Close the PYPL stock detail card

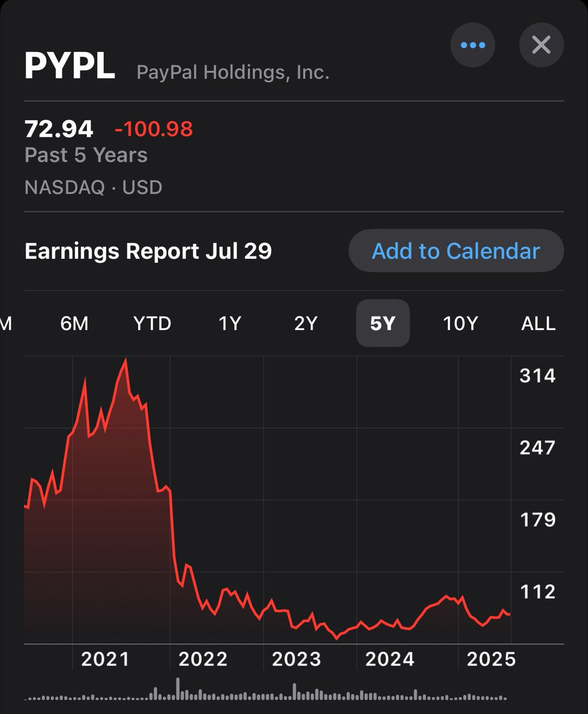[x=541, y=45]
